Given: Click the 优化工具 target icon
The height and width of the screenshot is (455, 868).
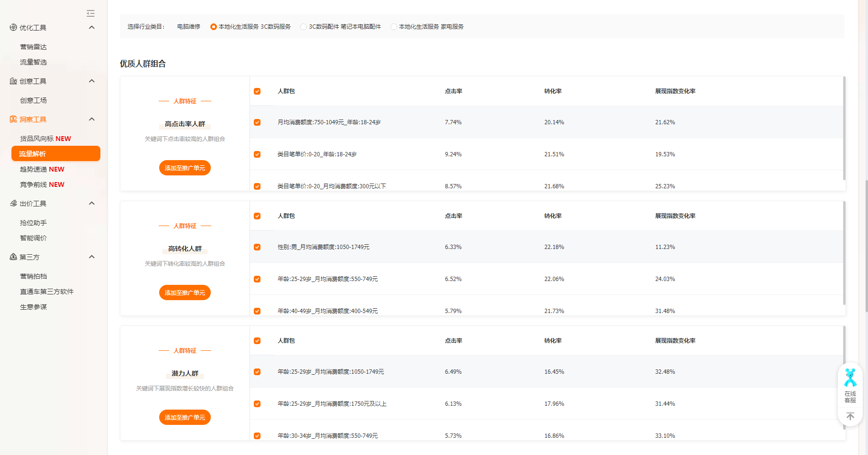Looking at the screenshot, I should click(13, 28).
